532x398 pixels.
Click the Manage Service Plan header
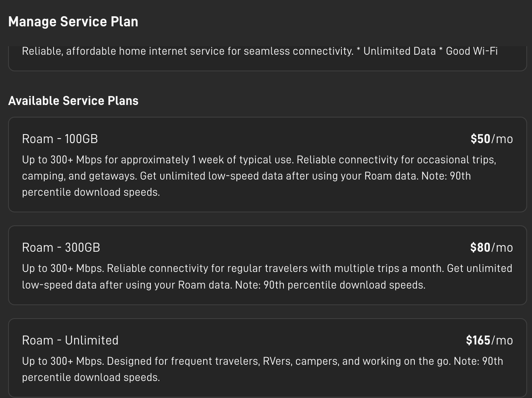pyautogui.click(x=73, y=21)
